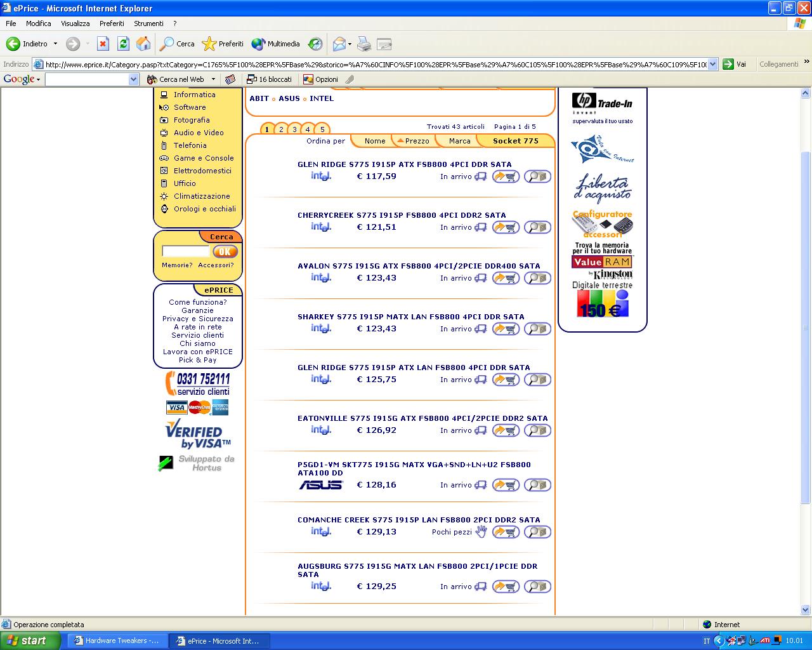Sort results by Nome tab
Image resolution: width=812 pixels, height=650 pixels.
coord(374,141)
